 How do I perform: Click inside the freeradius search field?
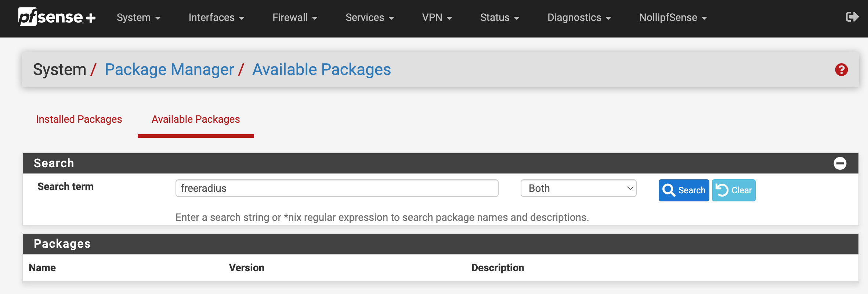(336, 188)
